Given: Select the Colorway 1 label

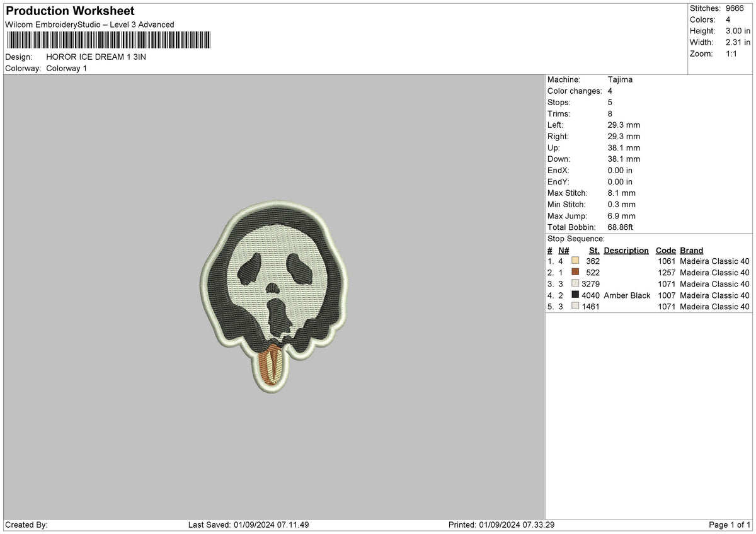Looking at the screenshot, I should click(x=67, y=69).
